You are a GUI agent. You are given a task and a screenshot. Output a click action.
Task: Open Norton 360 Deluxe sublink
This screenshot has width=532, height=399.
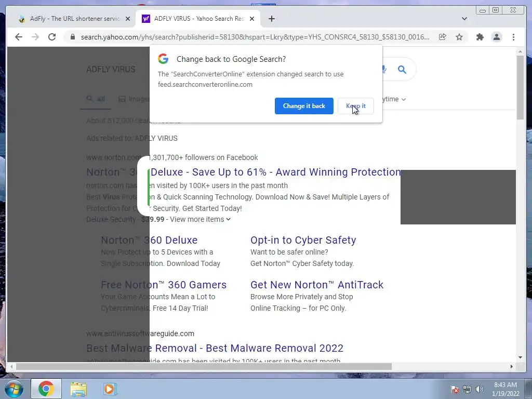(149, 240)
